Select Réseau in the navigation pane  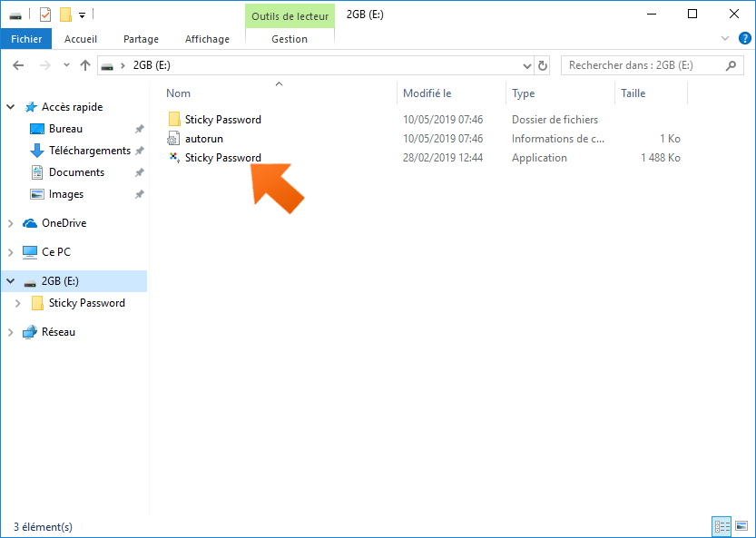58,332
